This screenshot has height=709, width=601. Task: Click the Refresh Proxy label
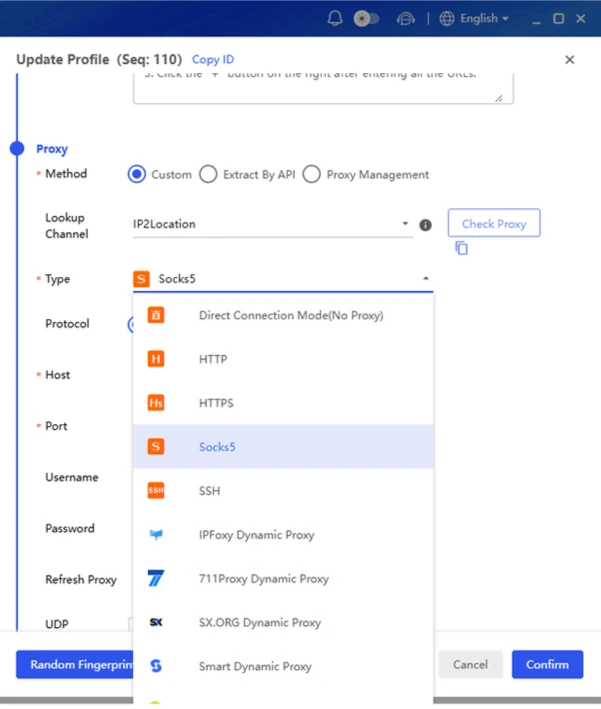click(x=81, y=580)
